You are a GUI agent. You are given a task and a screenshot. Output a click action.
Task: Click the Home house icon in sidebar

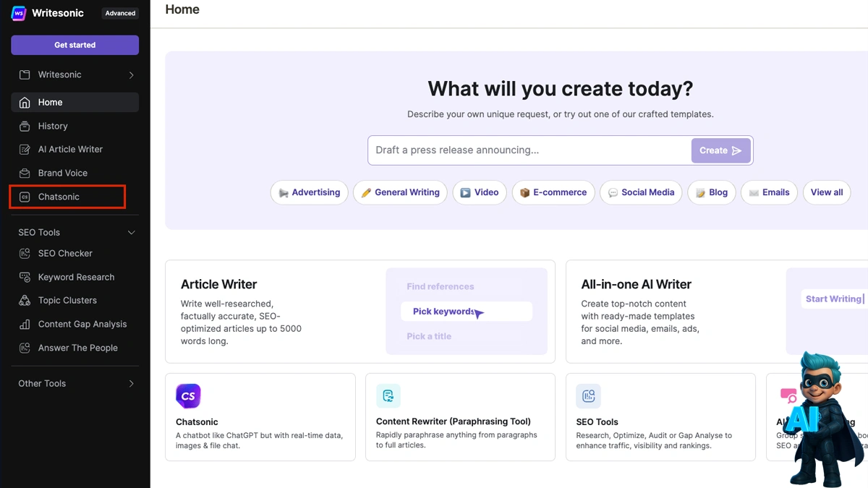[25, 103]
